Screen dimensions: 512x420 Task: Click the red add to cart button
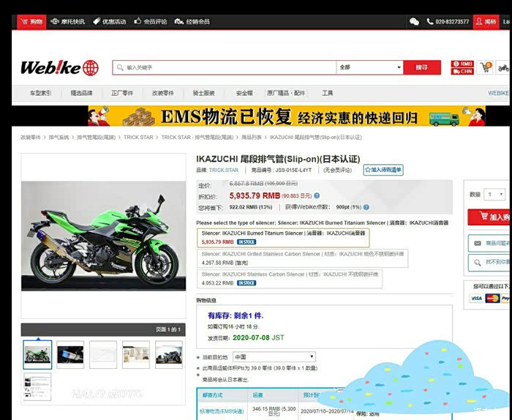pos(489,217)
